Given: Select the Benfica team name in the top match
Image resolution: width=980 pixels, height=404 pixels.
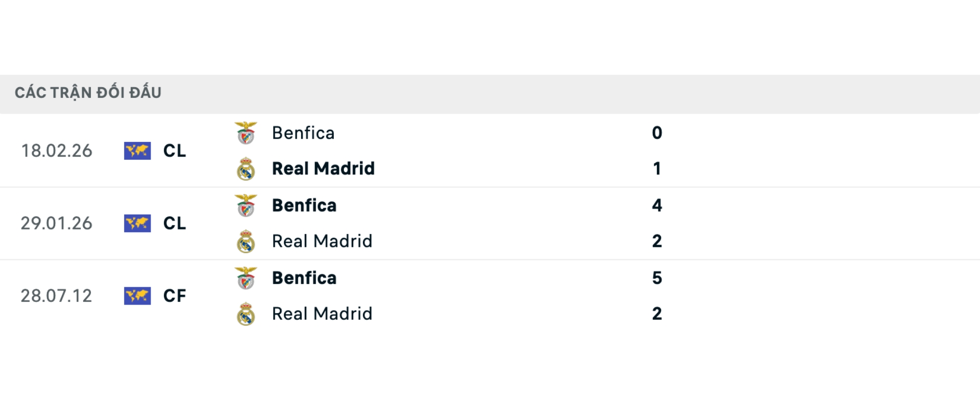Looking at the screenshot, I should pyautogui.click(x=303, y=133).
